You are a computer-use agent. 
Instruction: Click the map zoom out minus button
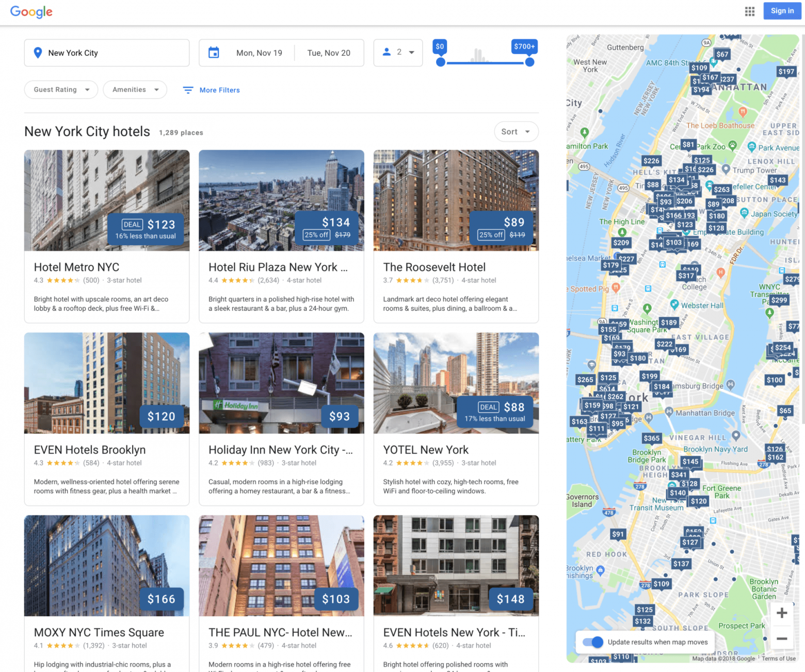782,638
